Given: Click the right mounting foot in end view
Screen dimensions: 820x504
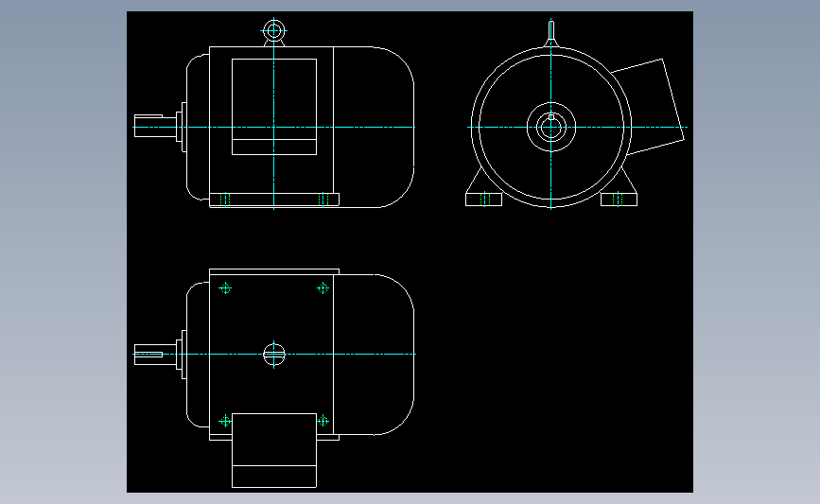Looking at the screenshot, I should click(619, 200).
